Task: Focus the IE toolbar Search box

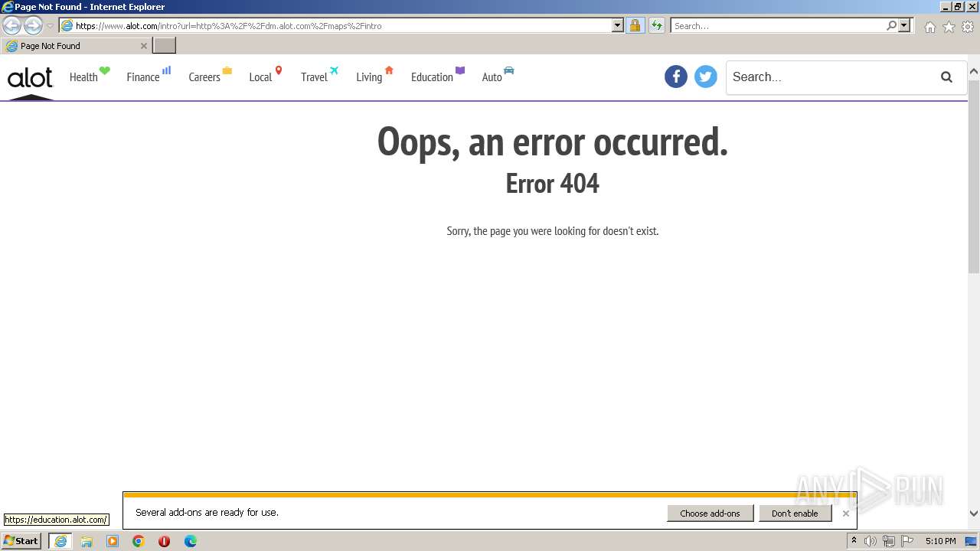Action: pyautogui.click(x=777, y=25)
